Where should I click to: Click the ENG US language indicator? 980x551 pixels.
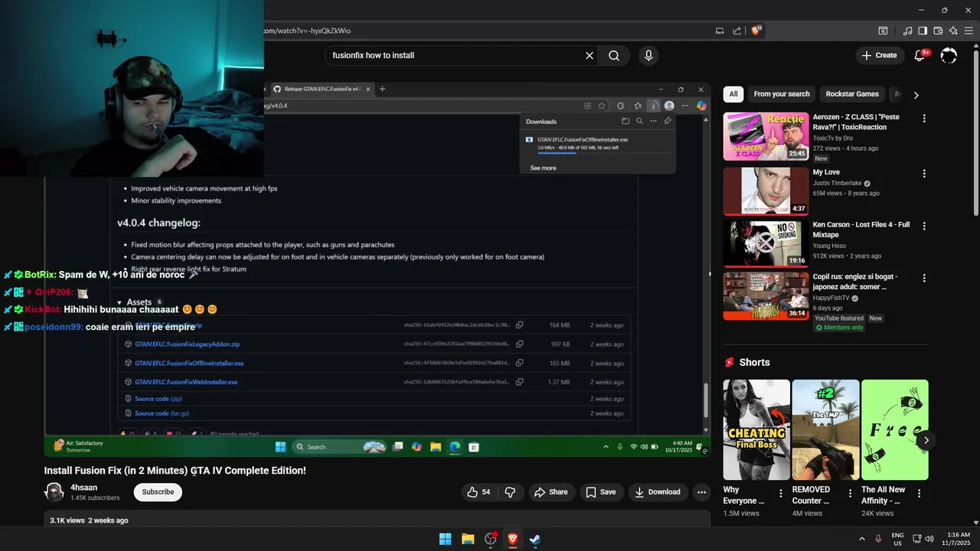[897, 539]
